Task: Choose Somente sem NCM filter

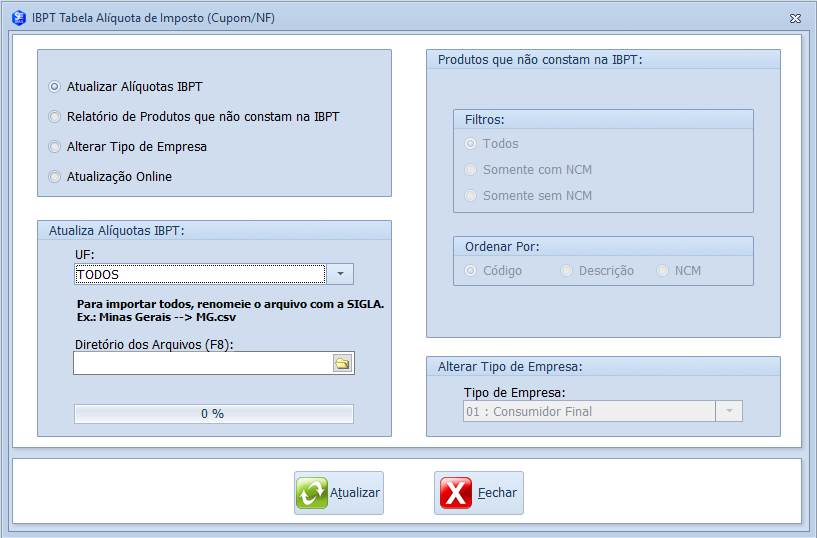Action: tap(471, 196)
